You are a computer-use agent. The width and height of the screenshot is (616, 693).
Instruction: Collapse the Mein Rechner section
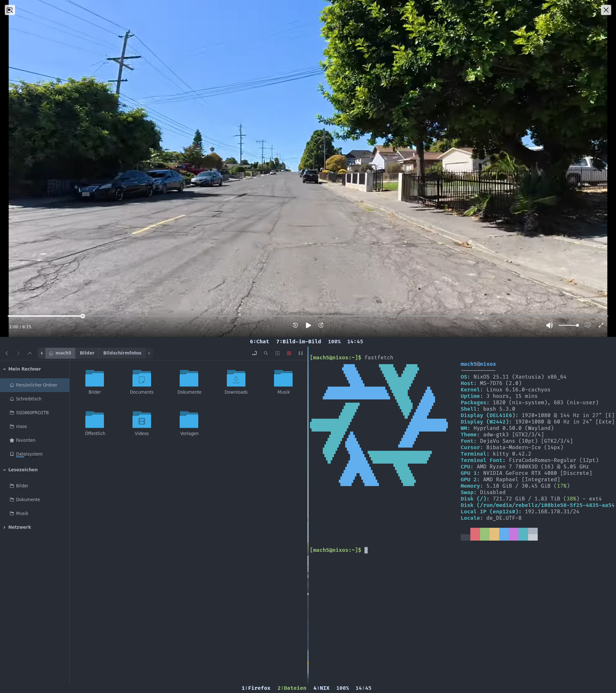pos(4,369)
